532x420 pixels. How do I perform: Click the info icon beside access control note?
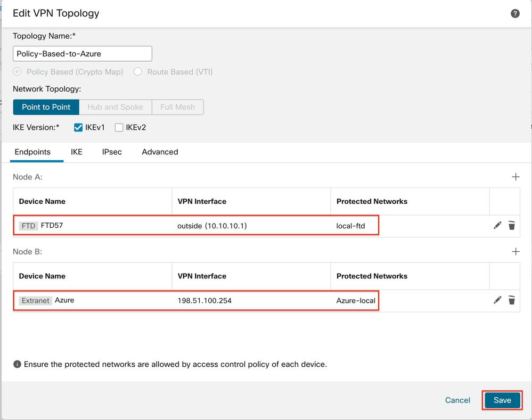pos(17,364)
